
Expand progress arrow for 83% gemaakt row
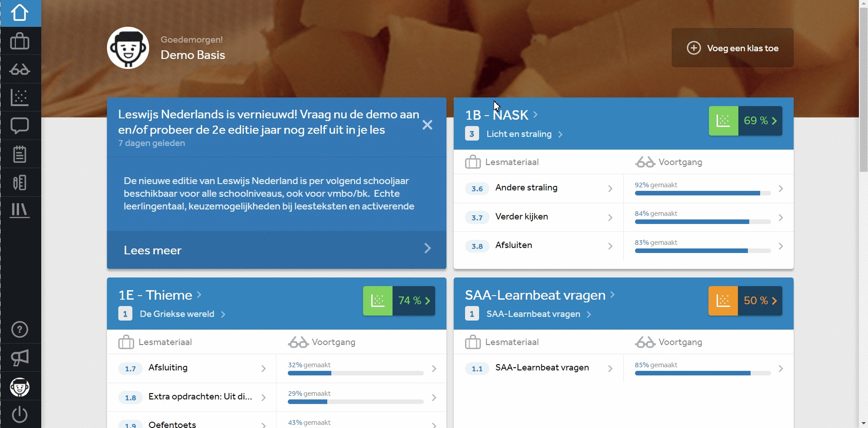(x=781, y=246)
